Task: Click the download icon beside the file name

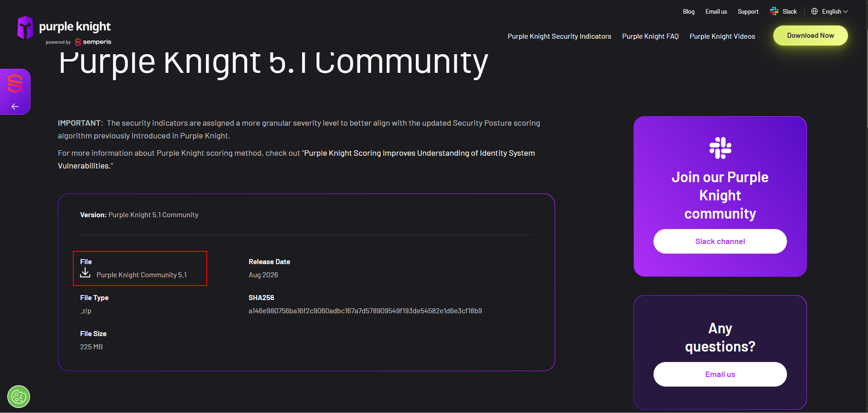Action: [x=85, y=272]
